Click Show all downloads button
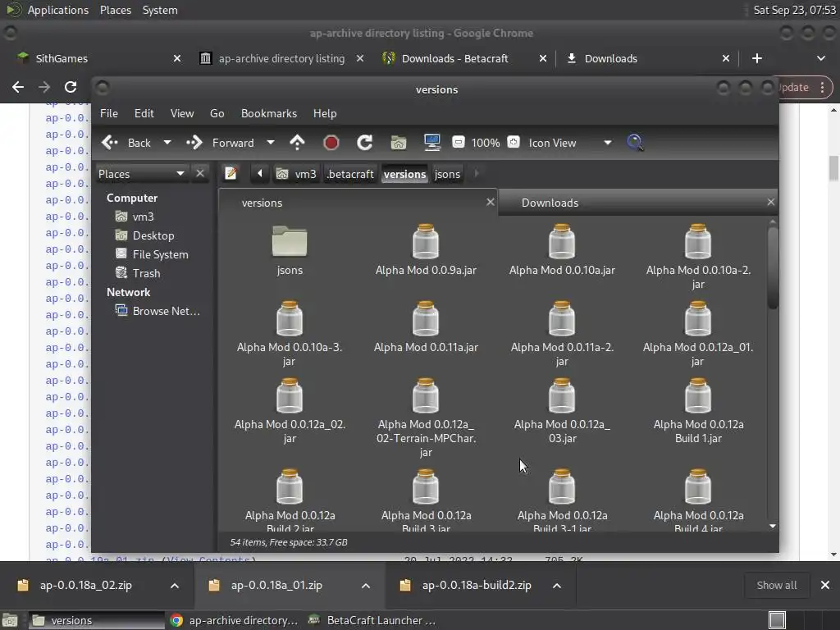 click(x=776, y=586)
